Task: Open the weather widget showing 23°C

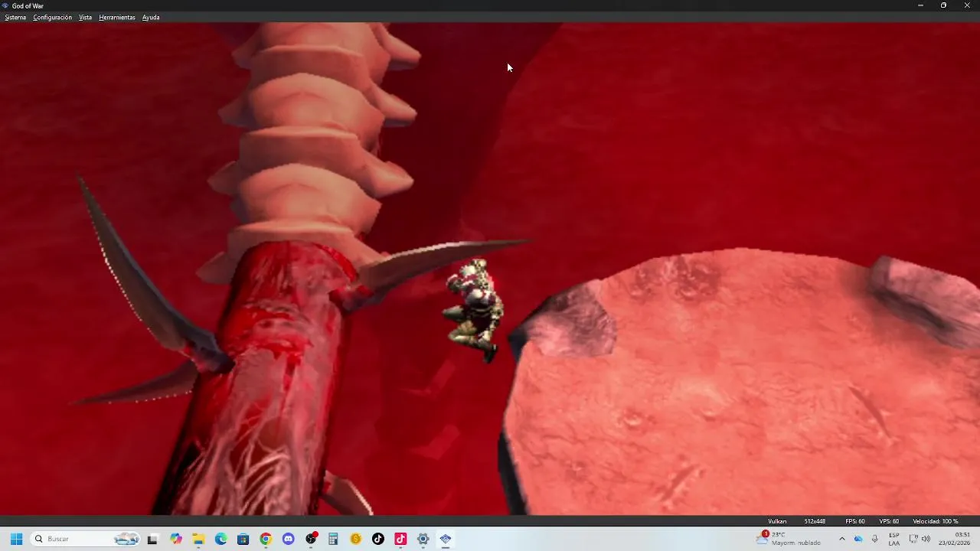Action: click(x=789, y=539)
